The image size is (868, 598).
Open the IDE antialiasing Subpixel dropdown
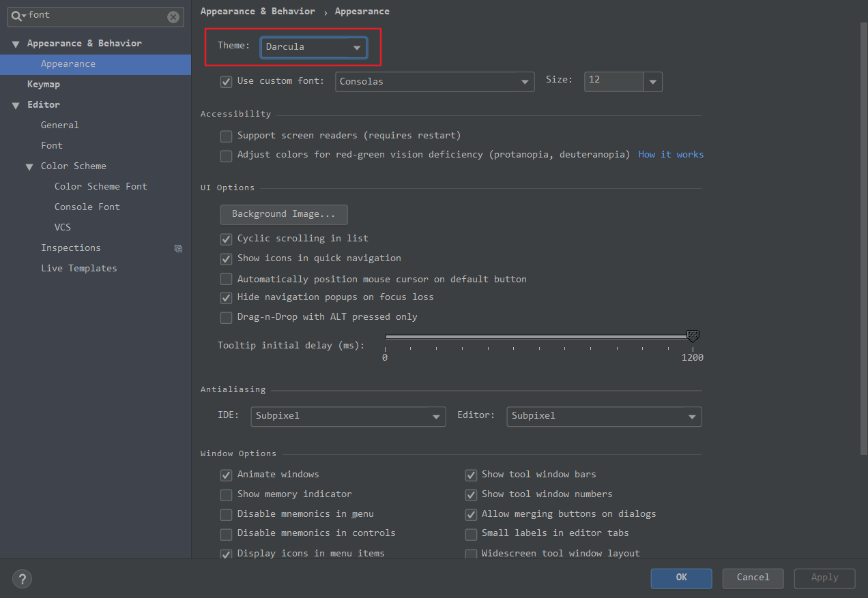coord(348,416)
